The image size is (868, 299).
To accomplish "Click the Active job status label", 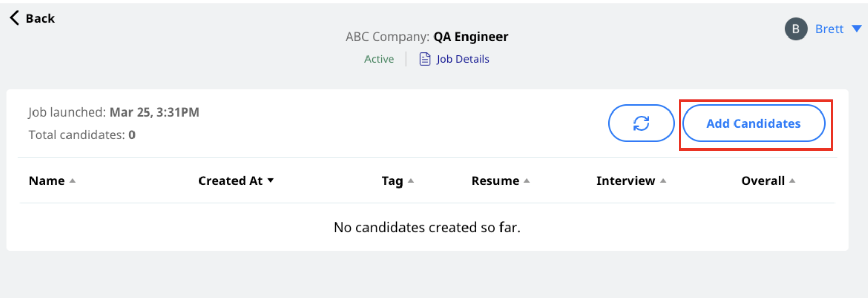I will tap(379, 59).
